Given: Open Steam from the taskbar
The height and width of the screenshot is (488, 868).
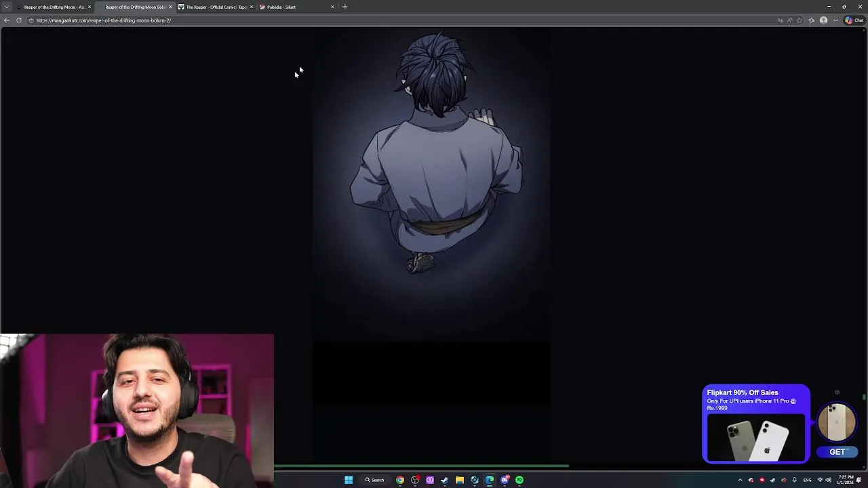Looking at the screenshot, I should [444, 480].
